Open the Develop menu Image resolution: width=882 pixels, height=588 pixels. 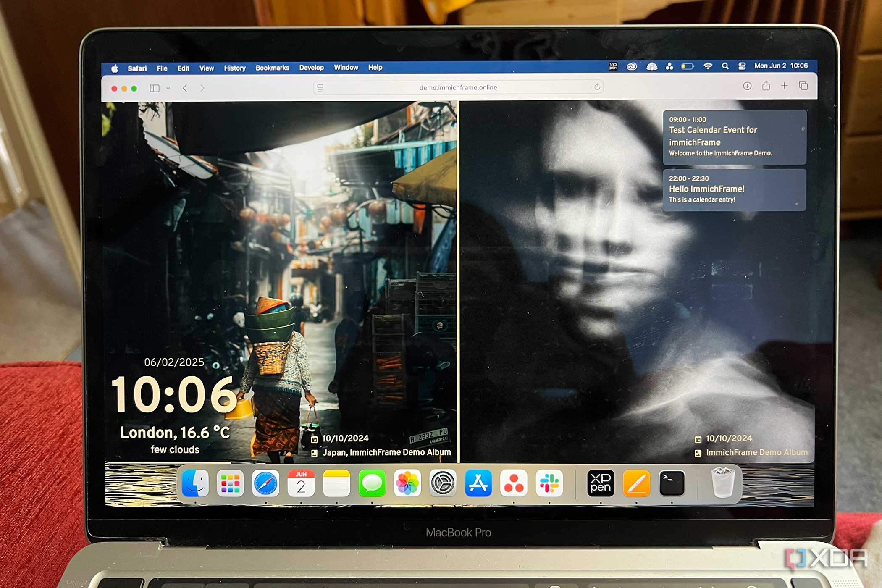(311, 68)
